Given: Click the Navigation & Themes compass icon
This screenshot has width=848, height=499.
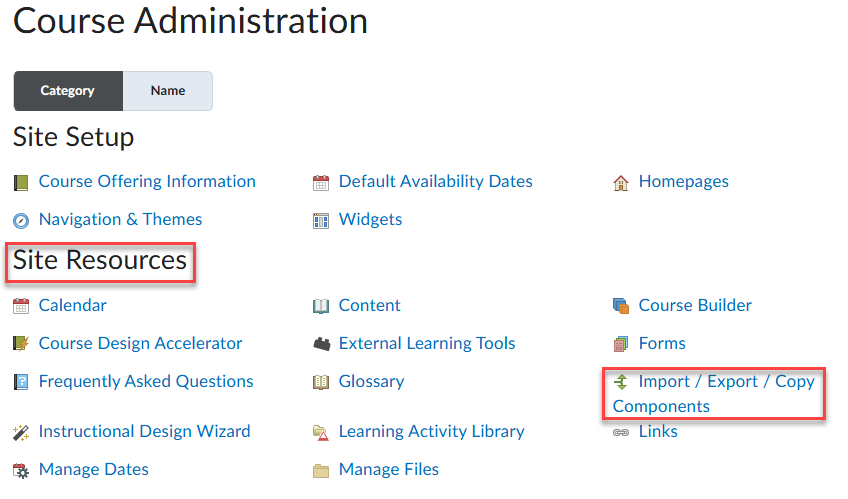Looking at the screenshot, I should pos(21,220).
